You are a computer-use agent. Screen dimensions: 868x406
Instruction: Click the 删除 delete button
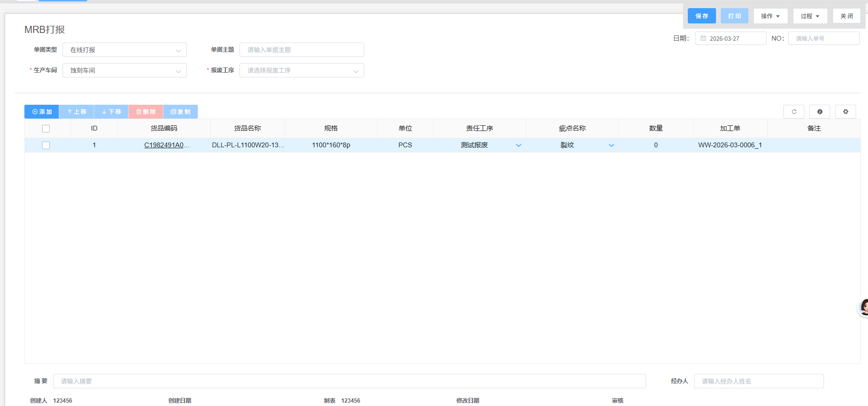click(146, 112)
